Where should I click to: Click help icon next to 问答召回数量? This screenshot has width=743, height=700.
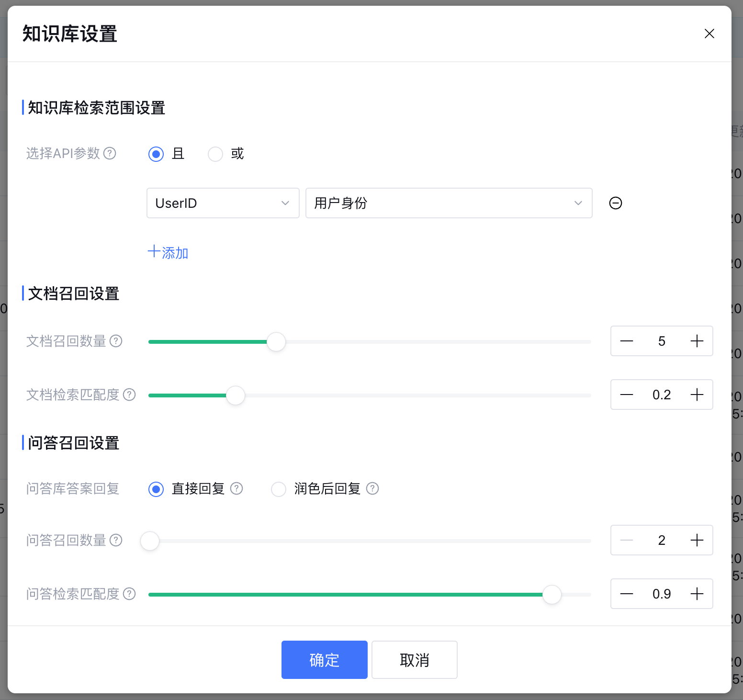pyautogui.click(x=116, y=540)
